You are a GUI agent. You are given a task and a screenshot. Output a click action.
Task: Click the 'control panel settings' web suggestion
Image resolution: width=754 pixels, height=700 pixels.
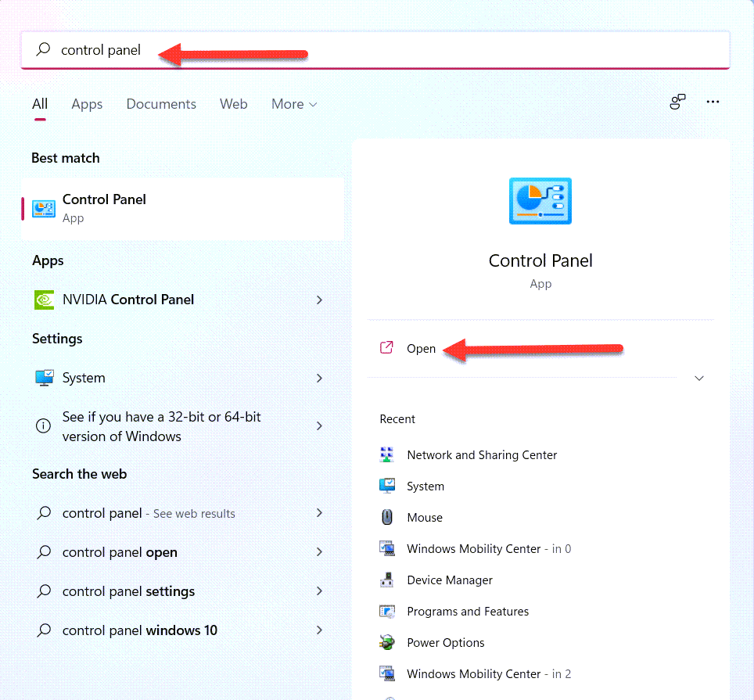[128, 591]
